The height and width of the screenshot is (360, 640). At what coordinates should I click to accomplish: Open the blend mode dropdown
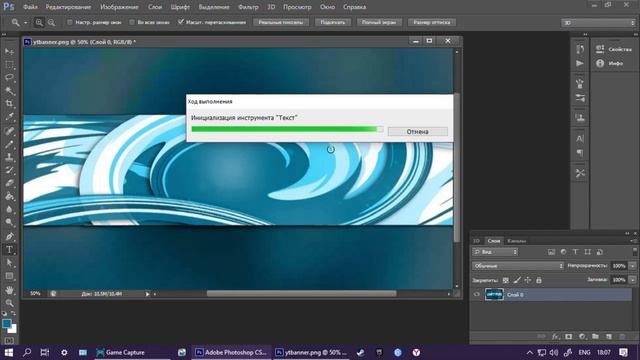518,266
